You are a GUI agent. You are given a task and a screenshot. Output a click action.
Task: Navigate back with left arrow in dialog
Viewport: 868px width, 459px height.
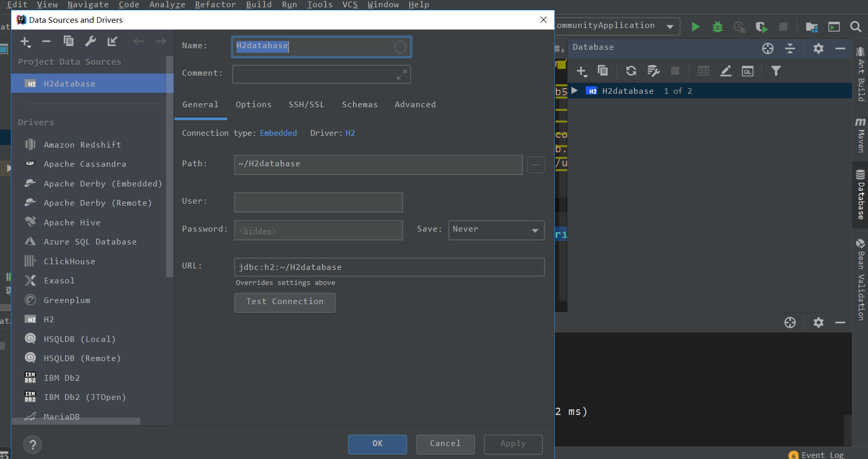point(138,41)
